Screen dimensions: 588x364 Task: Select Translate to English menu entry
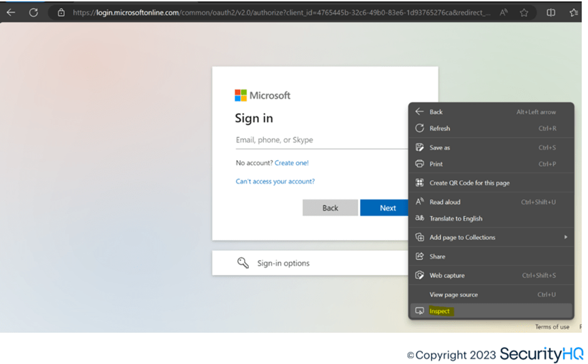point(491,218)
